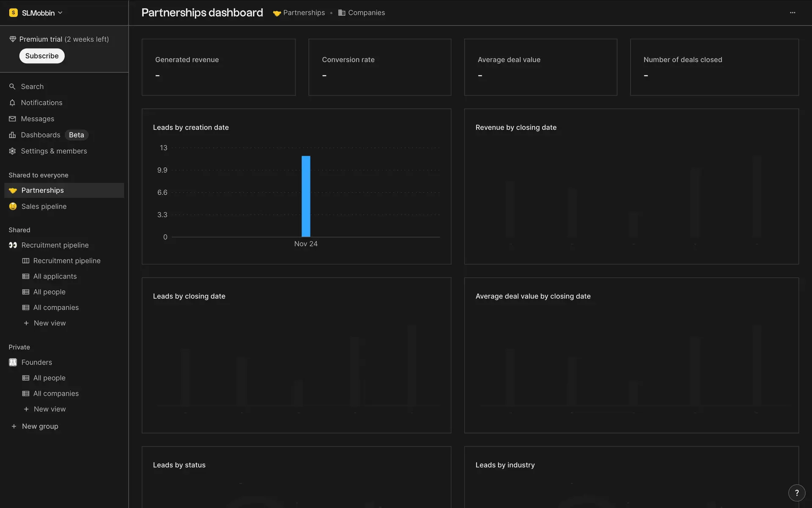Select Sales pipeline in sidebar
812x508 pixels.
pos(44,207)
